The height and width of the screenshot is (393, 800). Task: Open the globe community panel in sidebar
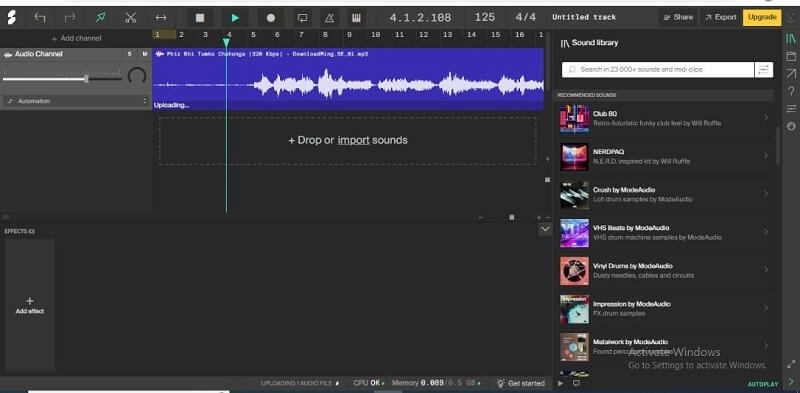[x=791, y=126]
